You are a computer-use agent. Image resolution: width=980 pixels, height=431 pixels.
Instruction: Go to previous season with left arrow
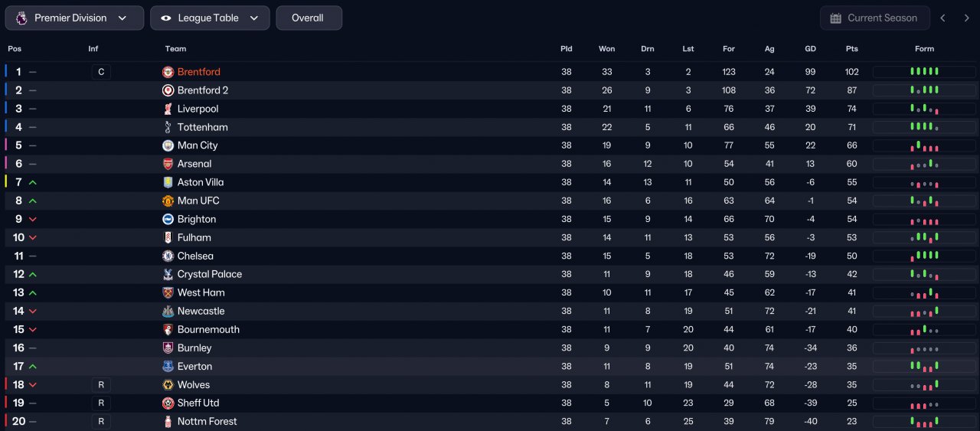click(x=943, y=18)
